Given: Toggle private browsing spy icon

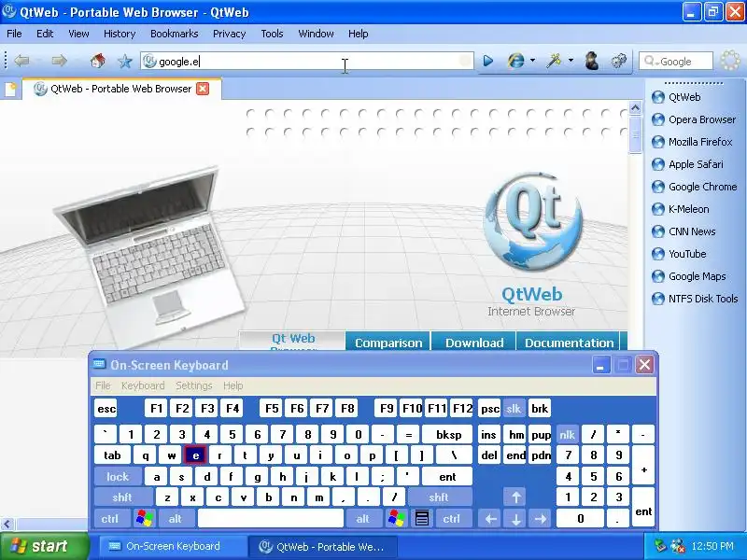Looking at the screenshot, I should (592, 61).
